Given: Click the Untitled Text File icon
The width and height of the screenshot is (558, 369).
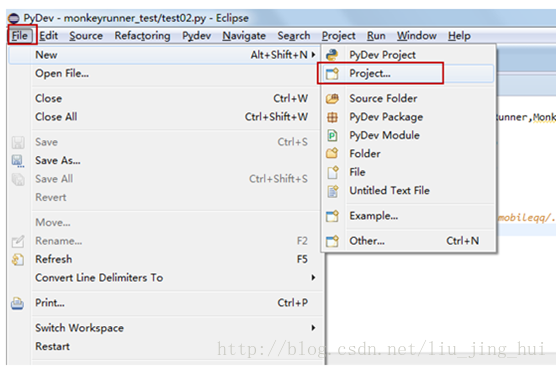Looking at the screenshot, I should 333,191.
